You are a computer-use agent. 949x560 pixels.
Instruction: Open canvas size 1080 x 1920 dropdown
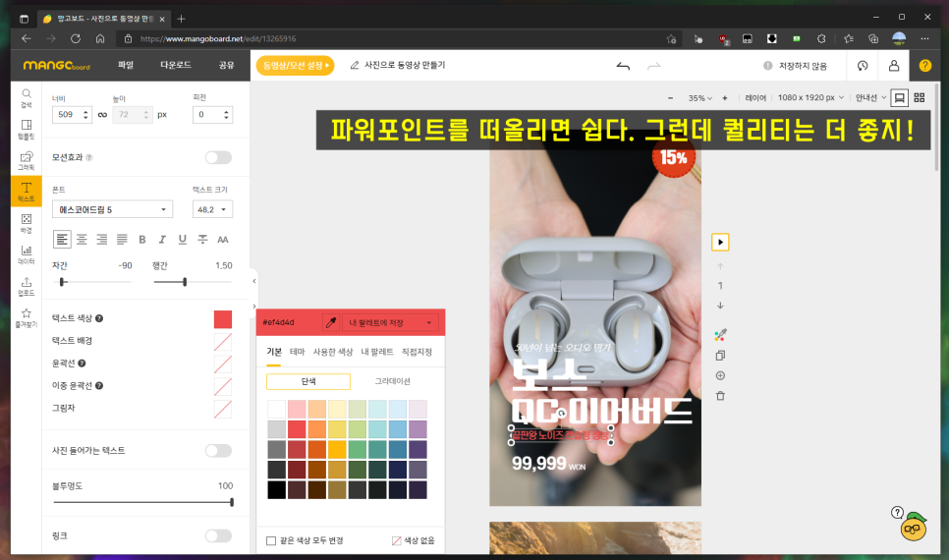click(x=810, y=97)
